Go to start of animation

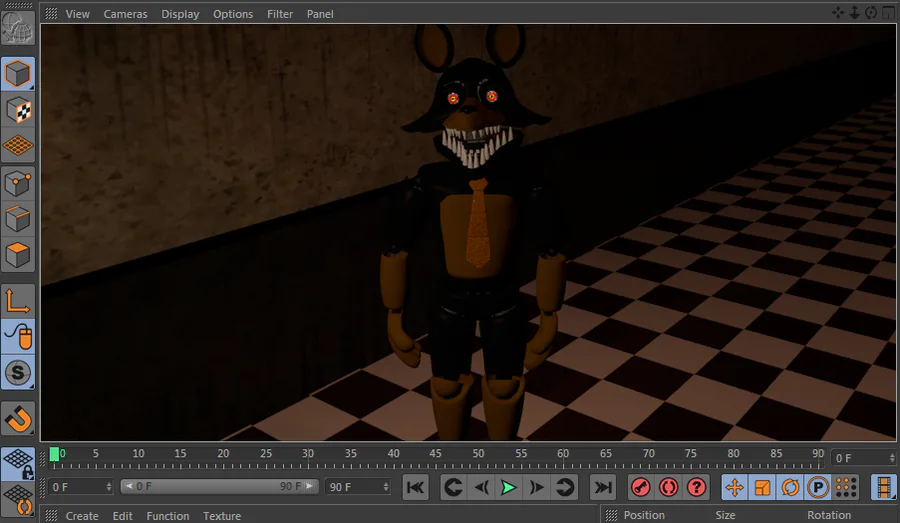[416, 487]
